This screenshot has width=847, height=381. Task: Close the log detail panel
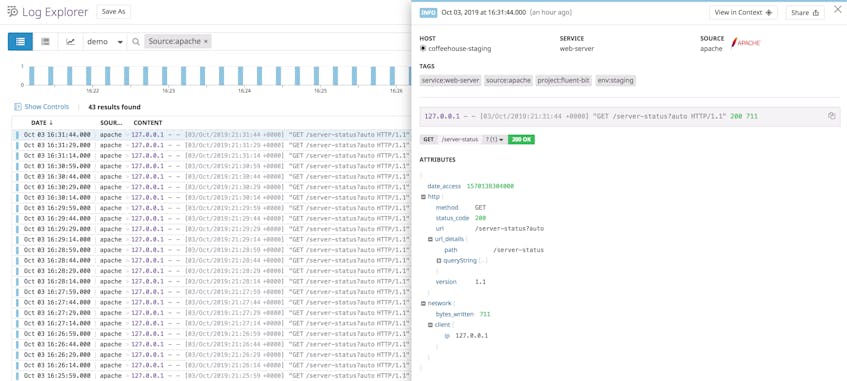click(838, 9)
